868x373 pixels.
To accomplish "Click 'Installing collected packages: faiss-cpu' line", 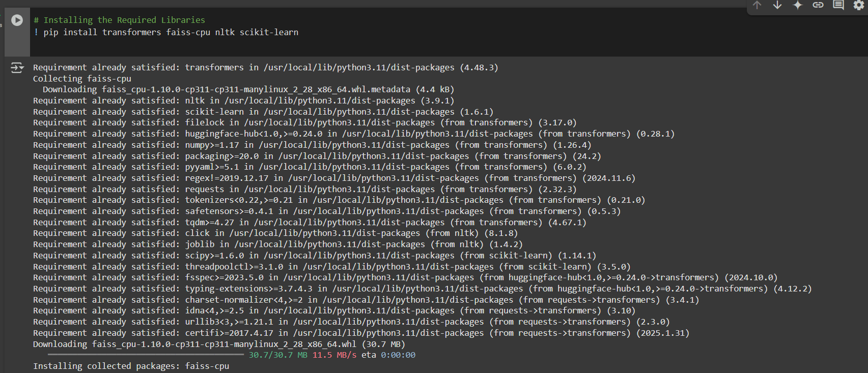I will (131, 366).
